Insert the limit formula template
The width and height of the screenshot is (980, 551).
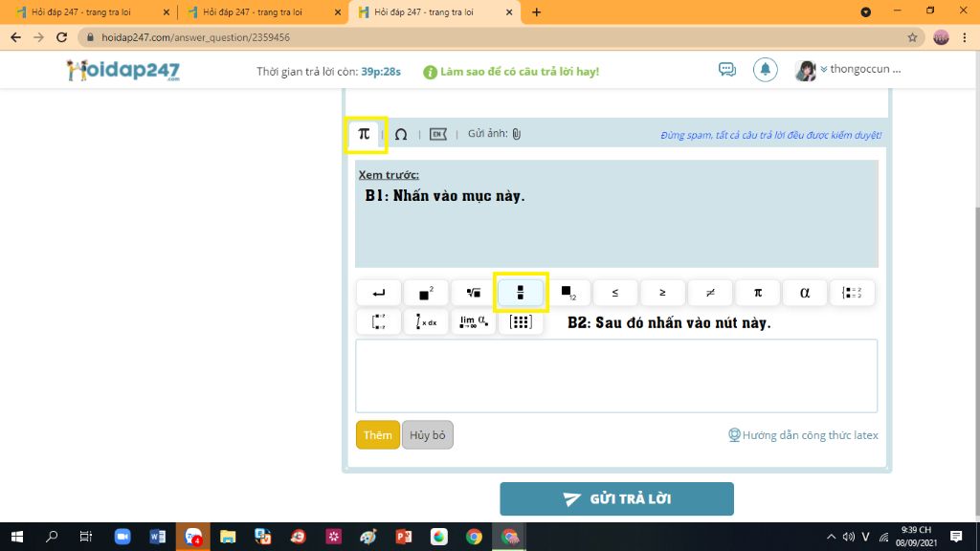click(473, 322)
